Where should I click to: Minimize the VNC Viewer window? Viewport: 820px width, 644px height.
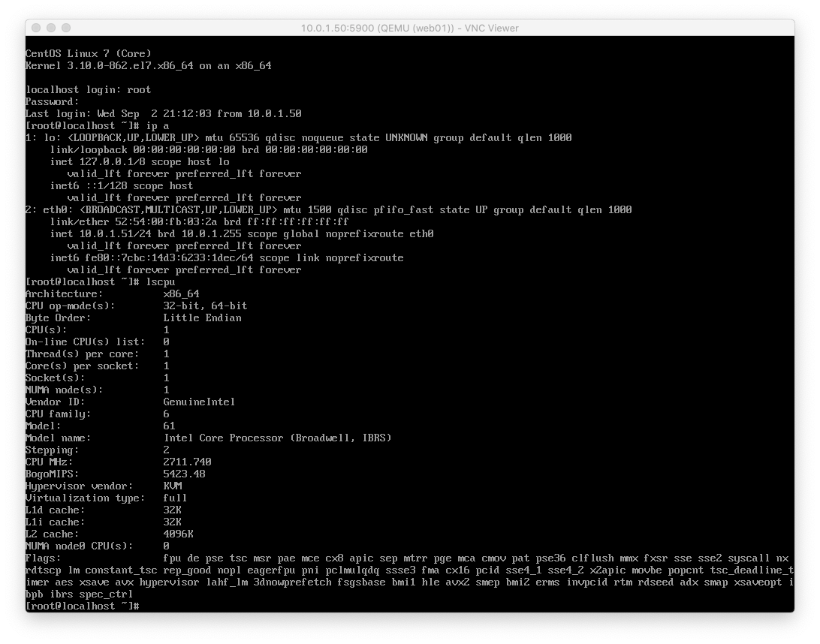[x=51, y=28]
